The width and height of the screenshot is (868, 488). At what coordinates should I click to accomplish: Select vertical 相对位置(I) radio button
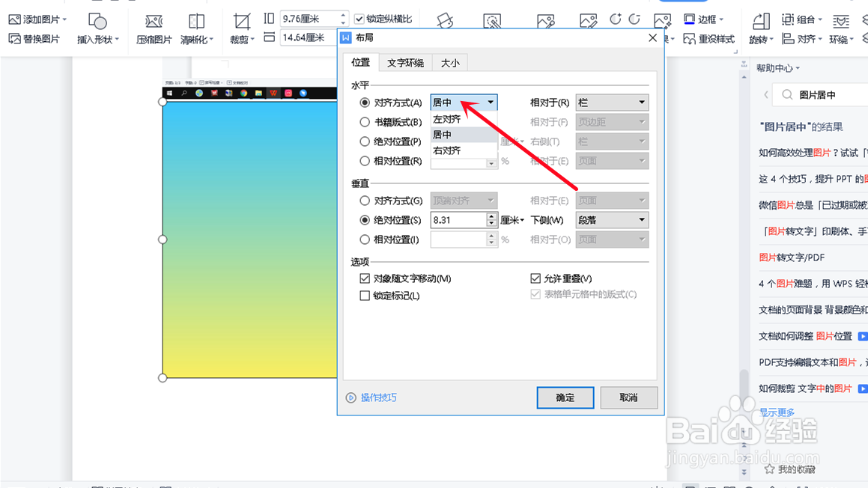pos(364,240)
